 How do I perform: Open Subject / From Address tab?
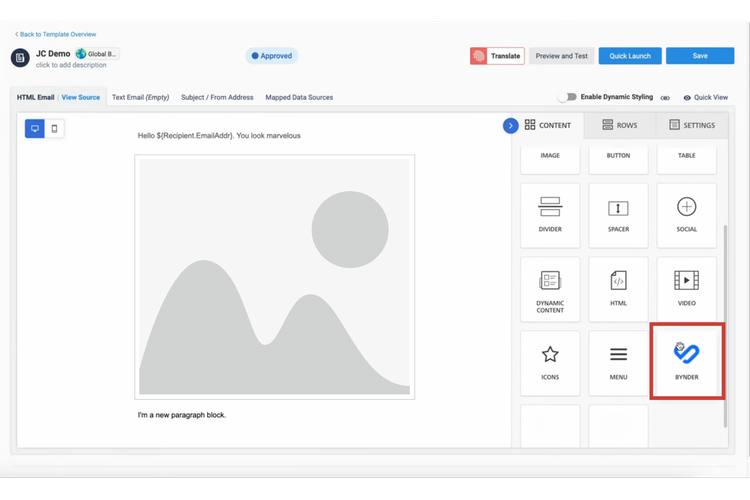(217, 97)
